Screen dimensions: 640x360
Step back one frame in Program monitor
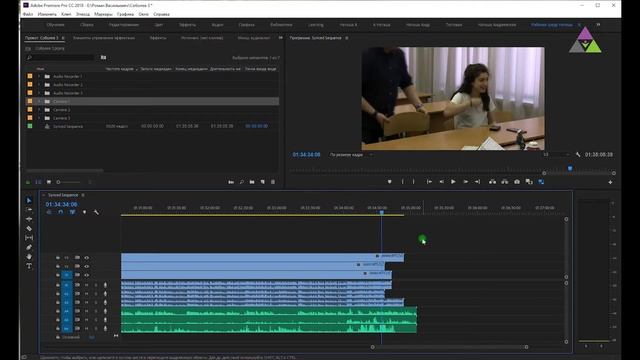[x=441, y=182]
